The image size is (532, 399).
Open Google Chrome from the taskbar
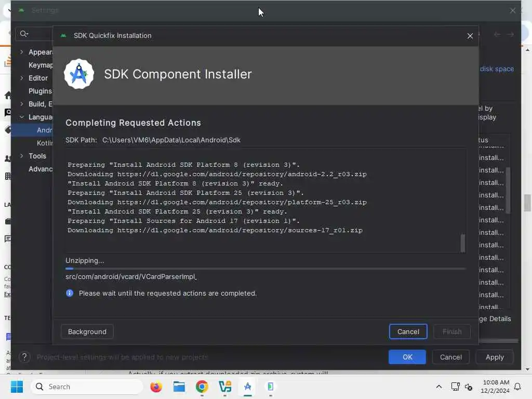(x=202, y=387)
